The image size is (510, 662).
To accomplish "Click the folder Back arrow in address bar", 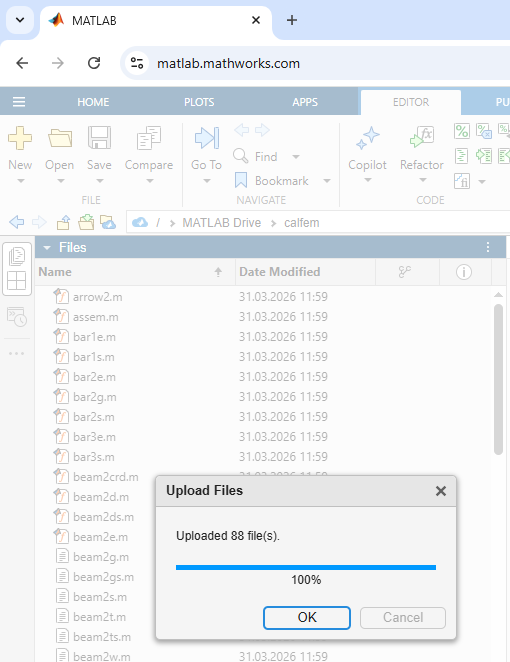I will tap(16, 222).
